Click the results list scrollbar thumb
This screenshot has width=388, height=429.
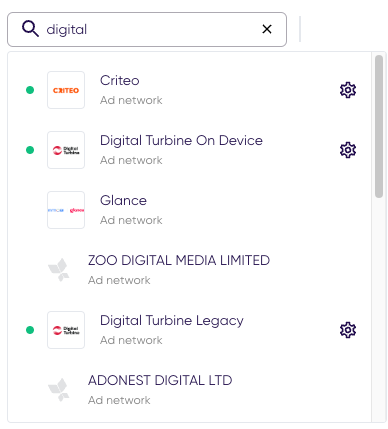click(x=379, y=127)
